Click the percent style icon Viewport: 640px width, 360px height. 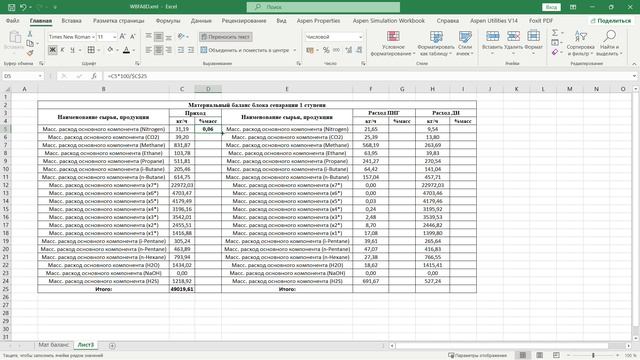[x=326, y=50]
